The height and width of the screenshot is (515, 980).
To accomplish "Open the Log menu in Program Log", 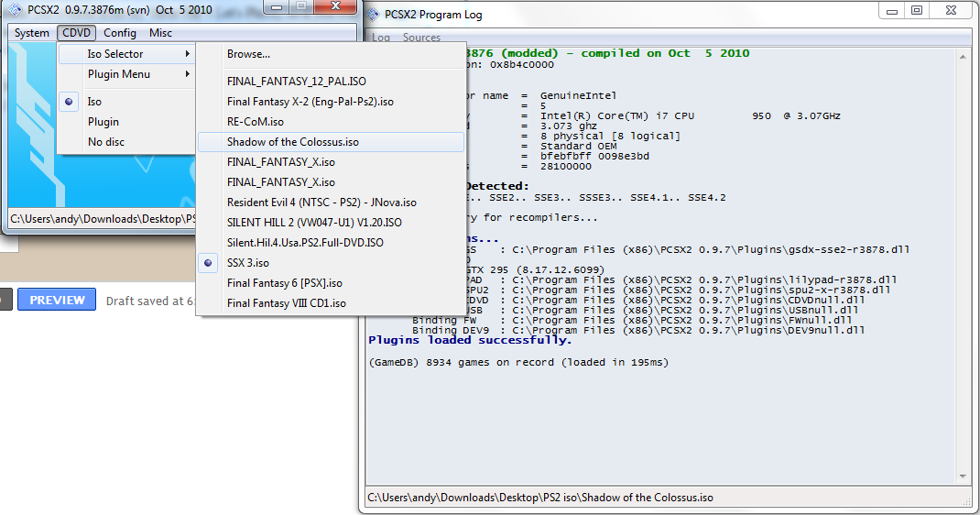I will point(381,38).
